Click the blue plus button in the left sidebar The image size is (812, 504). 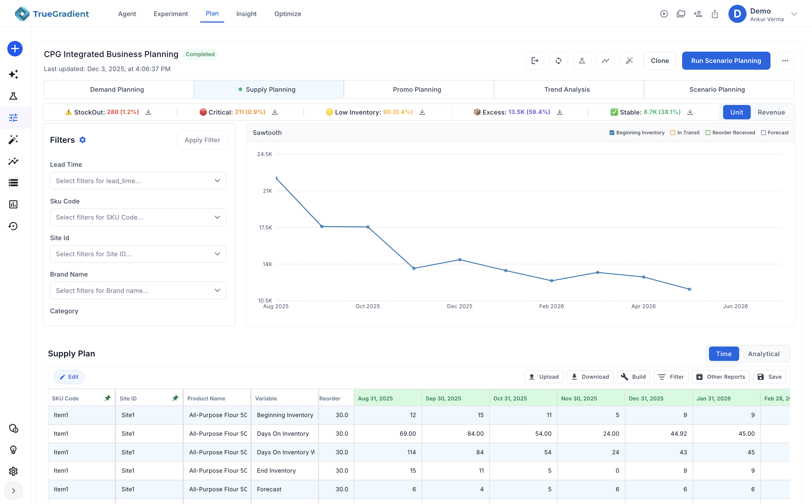(15, 49)
